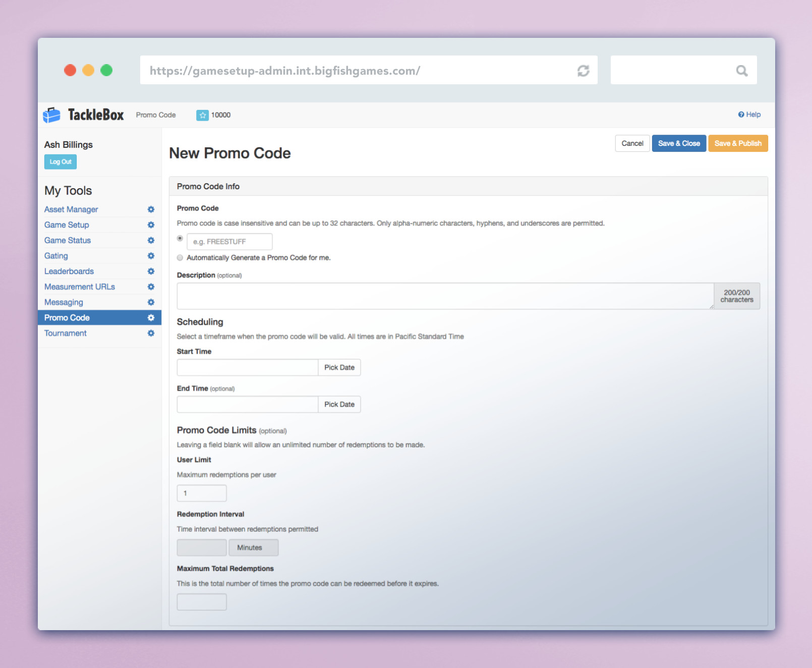Click the End Time input field
The width and height of the screenshot is (812, 668).
tap(248, 404)
